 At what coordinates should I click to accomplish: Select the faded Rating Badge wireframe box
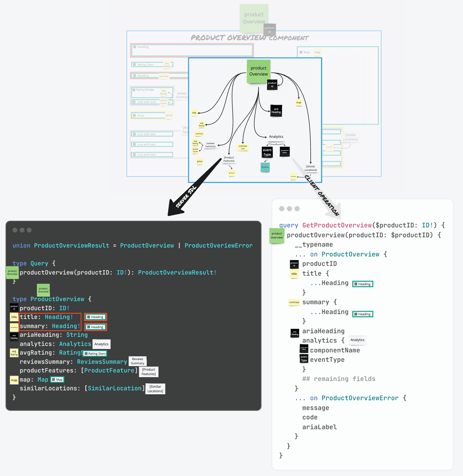(x=153, y=92)
